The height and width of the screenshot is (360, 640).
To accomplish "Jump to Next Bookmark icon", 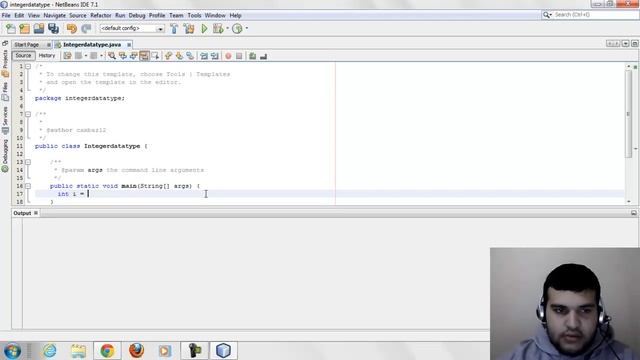I will click(x=179, y=56).
